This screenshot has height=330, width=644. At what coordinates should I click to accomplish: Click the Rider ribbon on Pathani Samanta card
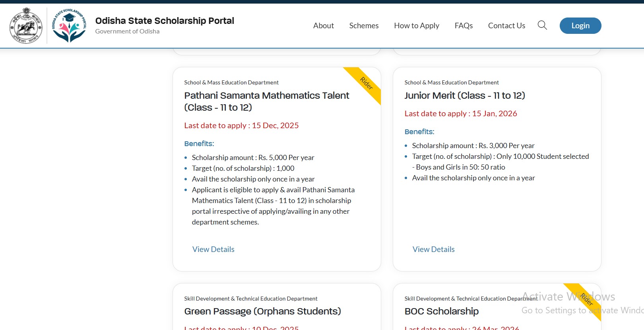tap(366, 83)
